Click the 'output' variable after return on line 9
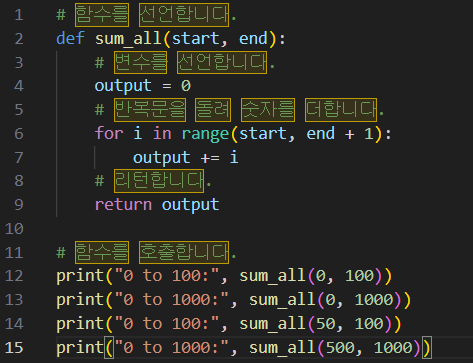The width and height of the screenshot is (473, 363). (x=190, y=205)
